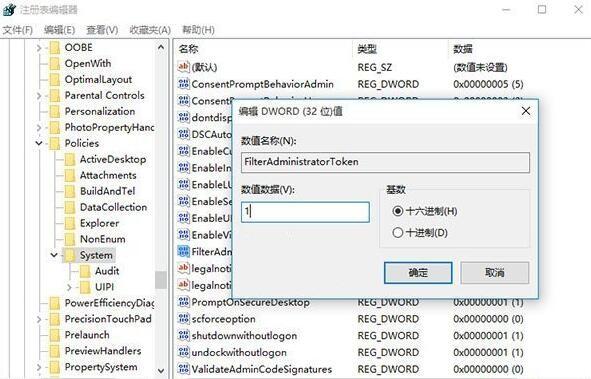Click the 数值名称 value name field
The height and width of the screenshot is (379, 591).
[385, 162]
